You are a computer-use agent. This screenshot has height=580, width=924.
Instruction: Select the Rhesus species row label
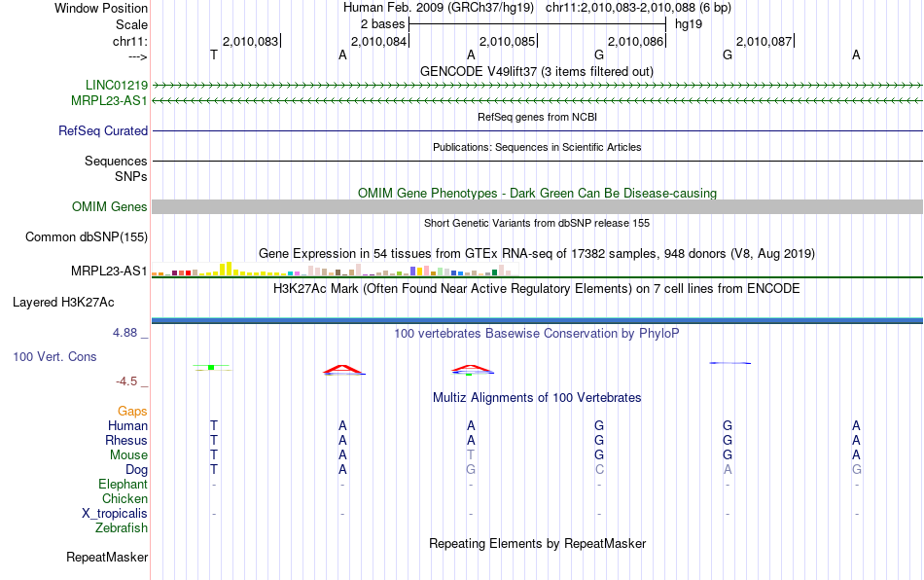coord(126,440)
